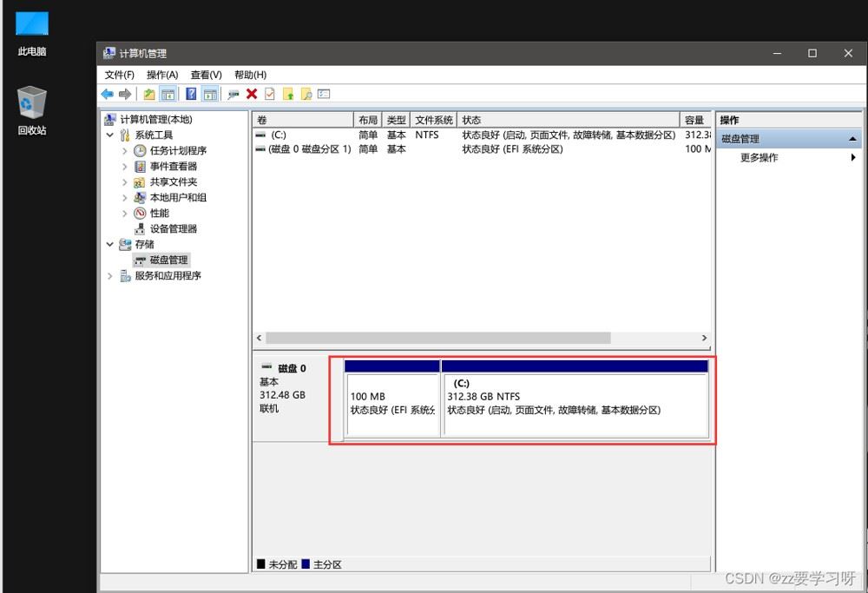Click the folder with magnifier search icon
868x593 pixels.
306,94
